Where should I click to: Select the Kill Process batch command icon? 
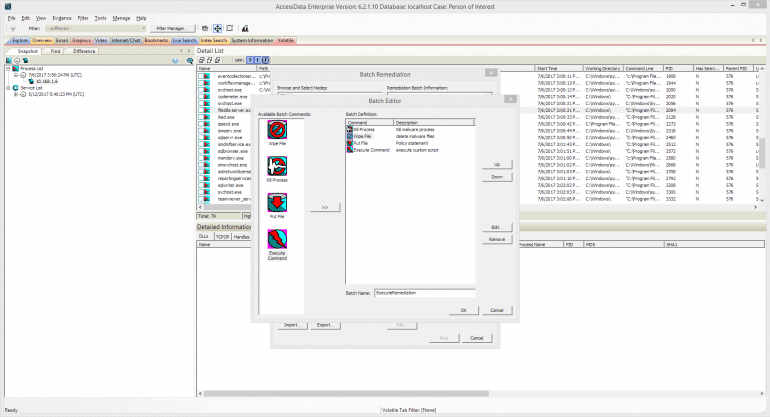coord(277,167)
